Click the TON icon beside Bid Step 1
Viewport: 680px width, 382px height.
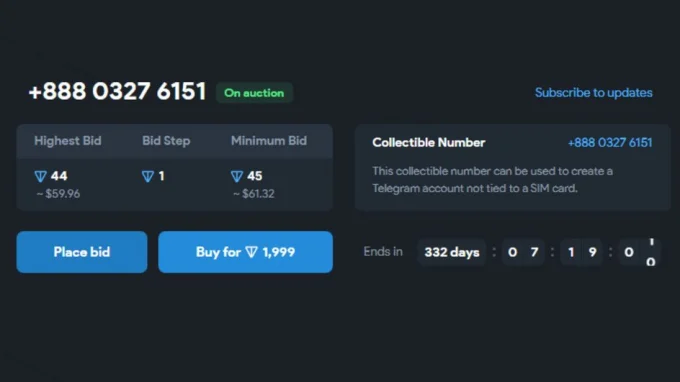tap(148, 176)
